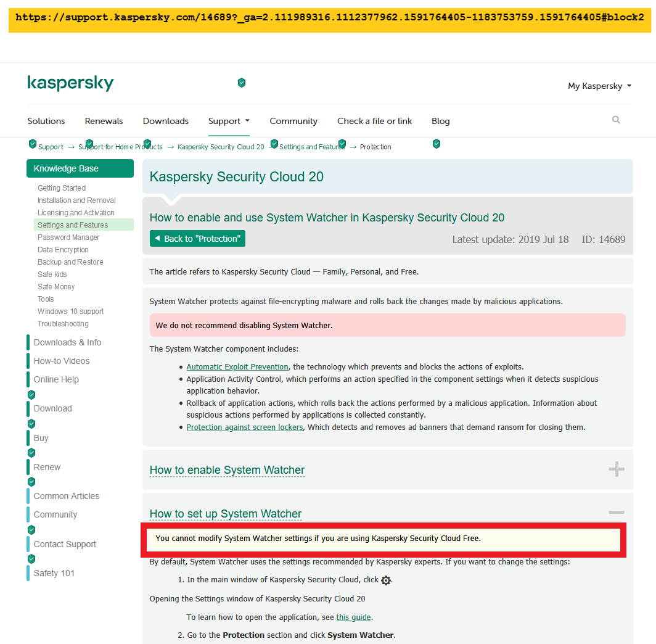Screen dimensions: 656x644
Task: Click How to enable System Watcher heading
Action: click(x=227, y=470)
